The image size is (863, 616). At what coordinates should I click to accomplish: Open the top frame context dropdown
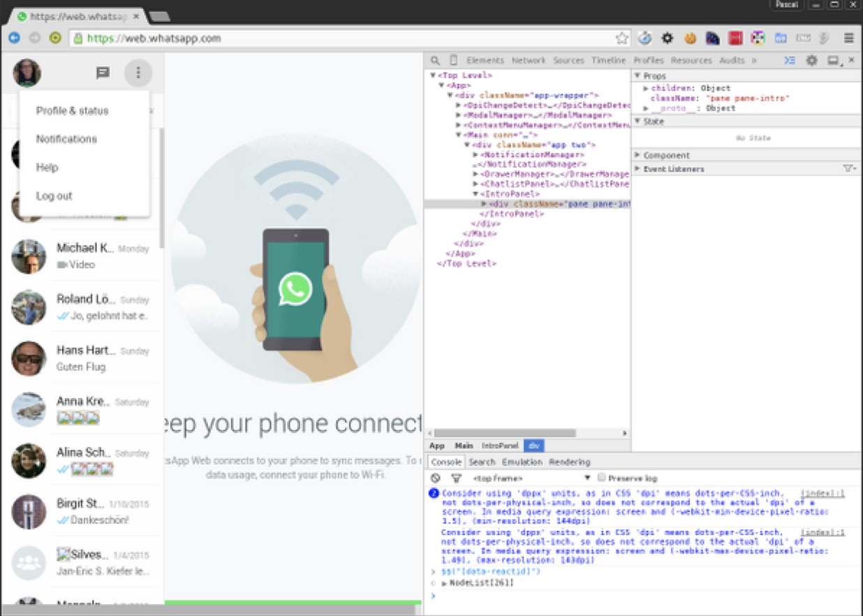coord(531,478)
